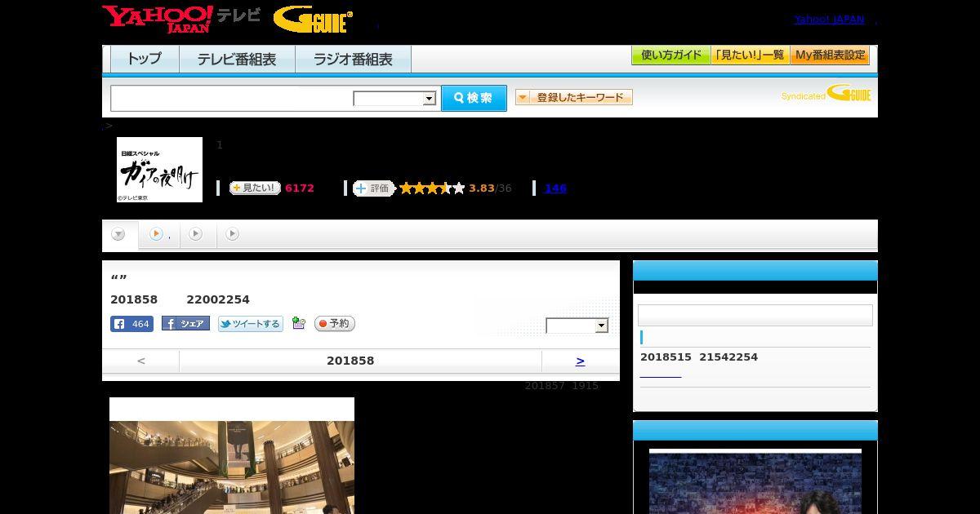Click the shopping mall atrium photo
The width and height of the screenshot is (980, 514).
click(x=232, y=467)
